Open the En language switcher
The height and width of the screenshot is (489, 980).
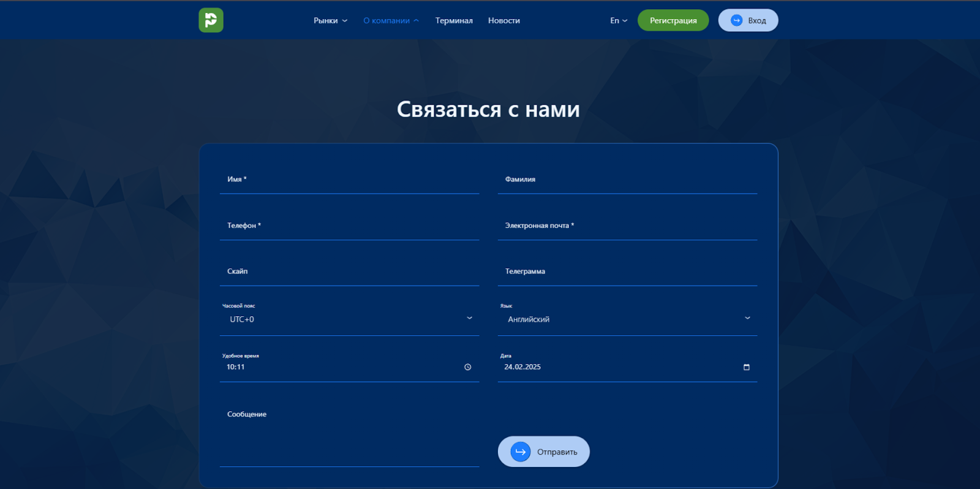pos(619,20)
